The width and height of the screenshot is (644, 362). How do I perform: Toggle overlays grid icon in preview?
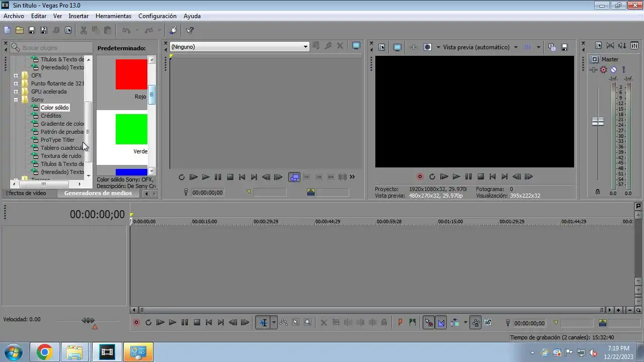click(x=527, y=47)
